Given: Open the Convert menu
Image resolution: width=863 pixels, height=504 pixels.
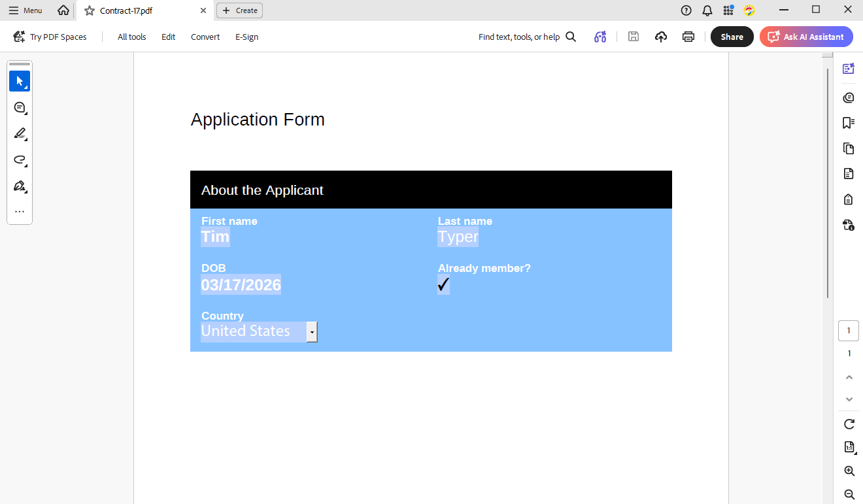Looking at the screenshot, I should click(x=205, y=37).
